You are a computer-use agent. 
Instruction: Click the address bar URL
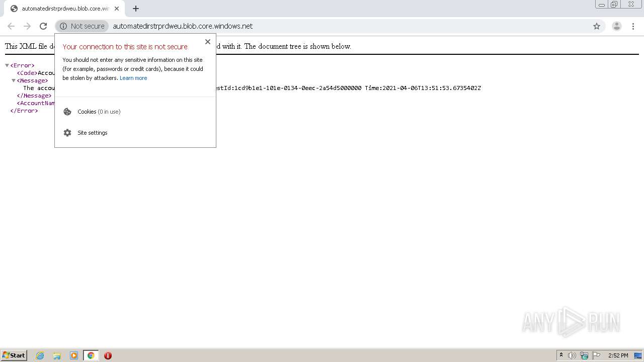coord(183,26)
